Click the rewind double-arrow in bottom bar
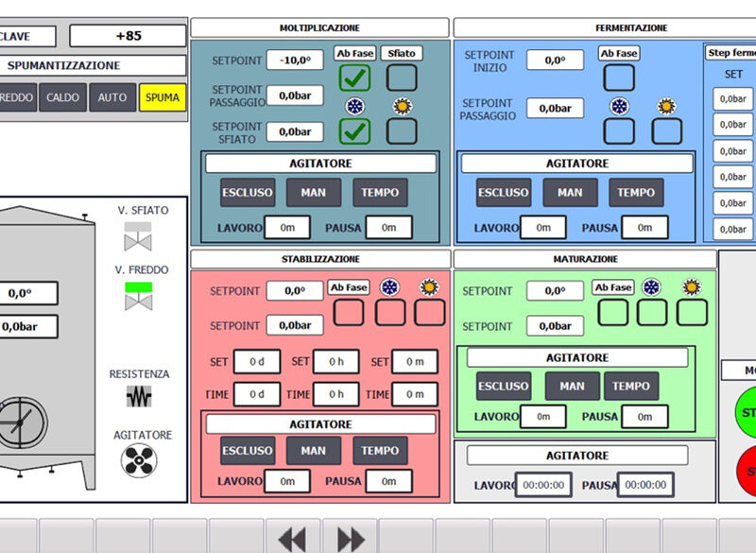The image size is (756, 553). [x=292, y=539]
